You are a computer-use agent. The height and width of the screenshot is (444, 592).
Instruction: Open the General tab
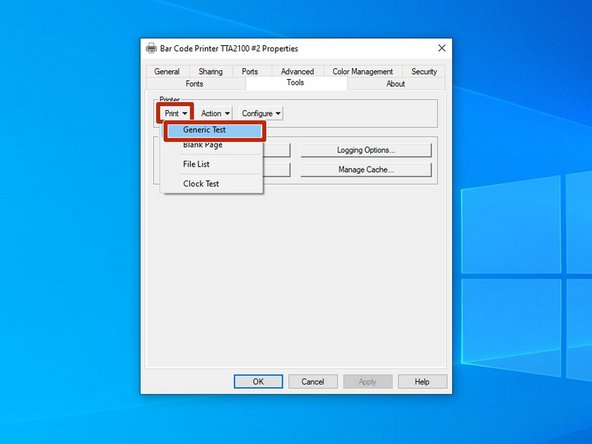(x=166, y=71)
